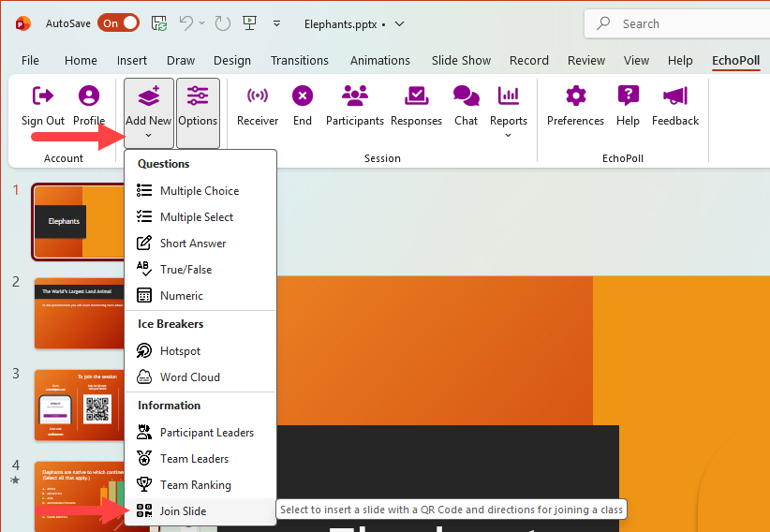Select slide 3 join session thumbnail
The width and height of the screenshot is (770, 532).
[x=79, y=406]
